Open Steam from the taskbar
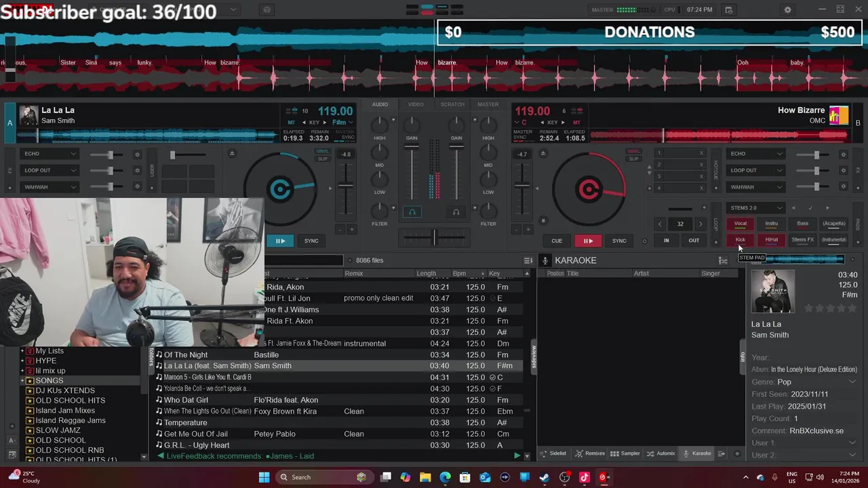Screen dimensions: 868x488 click(x=545, y=477)
